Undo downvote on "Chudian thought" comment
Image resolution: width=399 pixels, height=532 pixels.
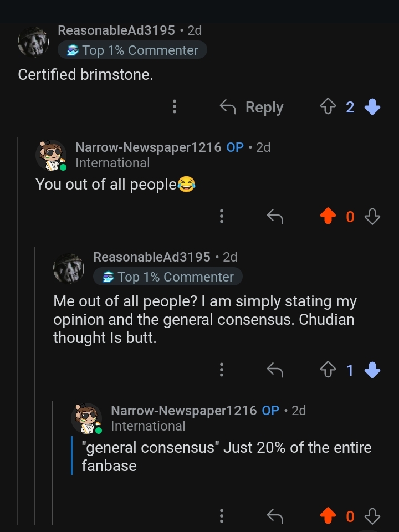click(372, 370)
